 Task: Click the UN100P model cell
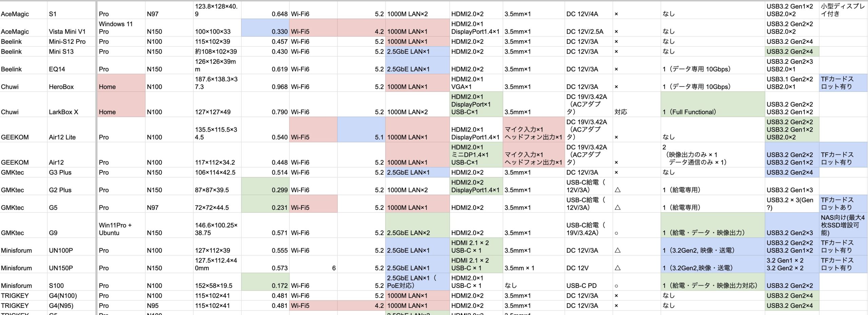click(61, 250)
